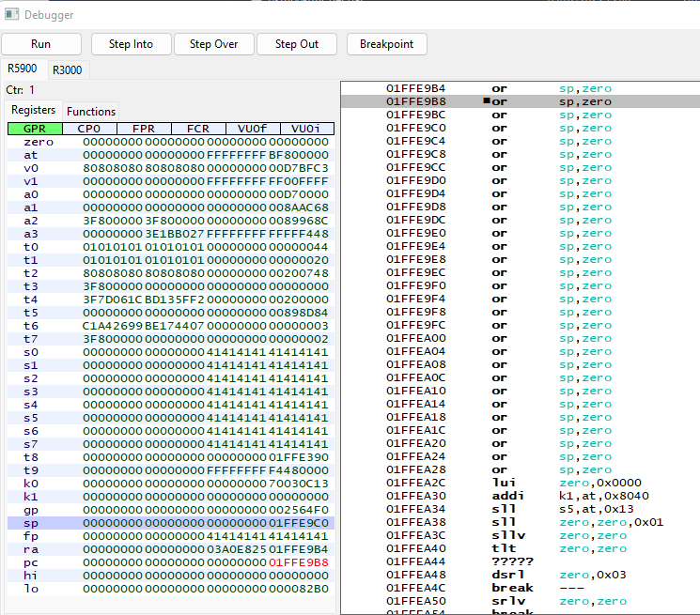Show the CP0 register category
Viewport: 700px width, 615px height.
tap(89, 129)
